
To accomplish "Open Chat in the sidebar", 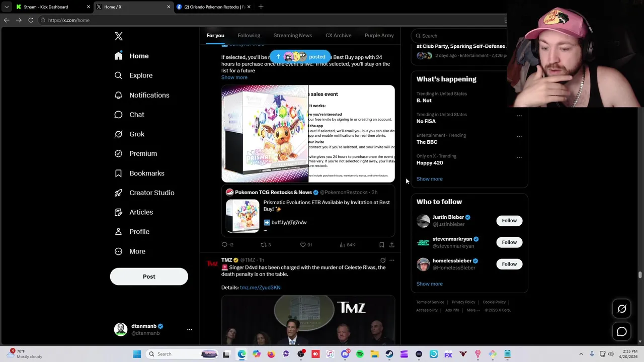I will 129,115.
